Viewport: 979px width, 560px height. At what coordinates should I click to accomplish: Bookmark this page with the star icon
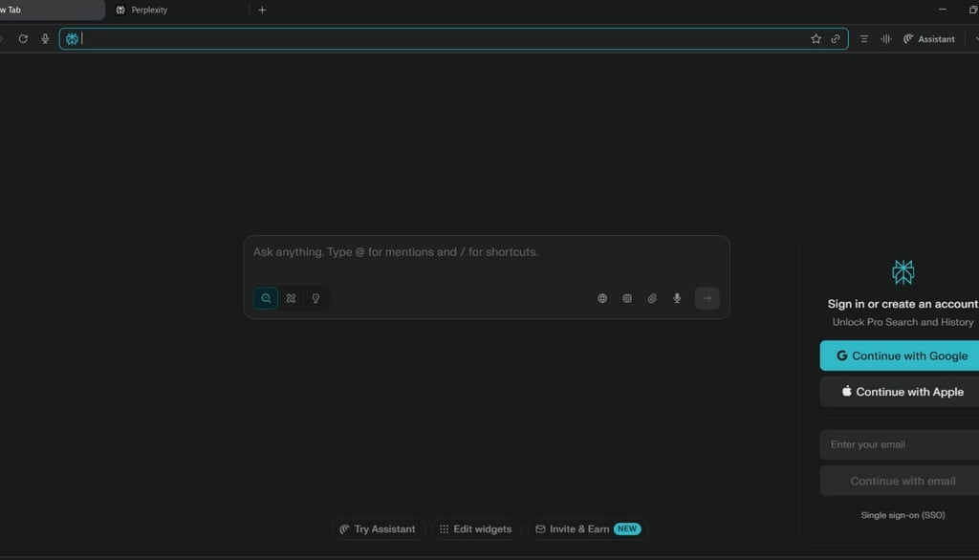(x=816, y=39)
